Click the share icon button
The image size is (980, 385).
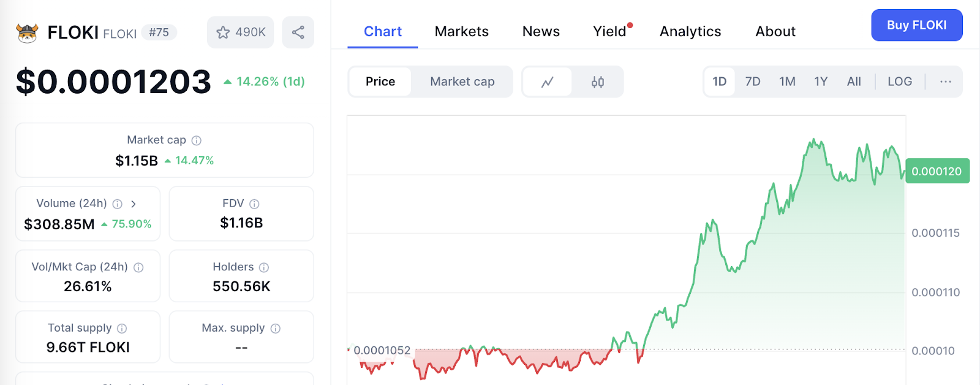298,32
